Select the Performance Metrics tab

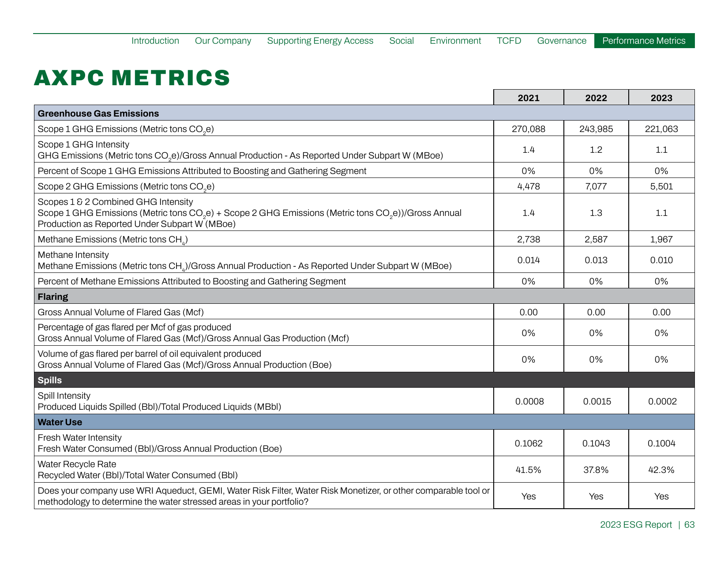pyautogui.click(x=644, y=41)
